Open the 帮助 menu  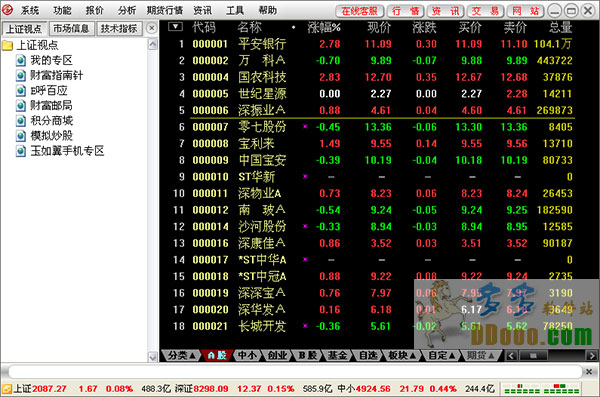[x=267, y=10]
